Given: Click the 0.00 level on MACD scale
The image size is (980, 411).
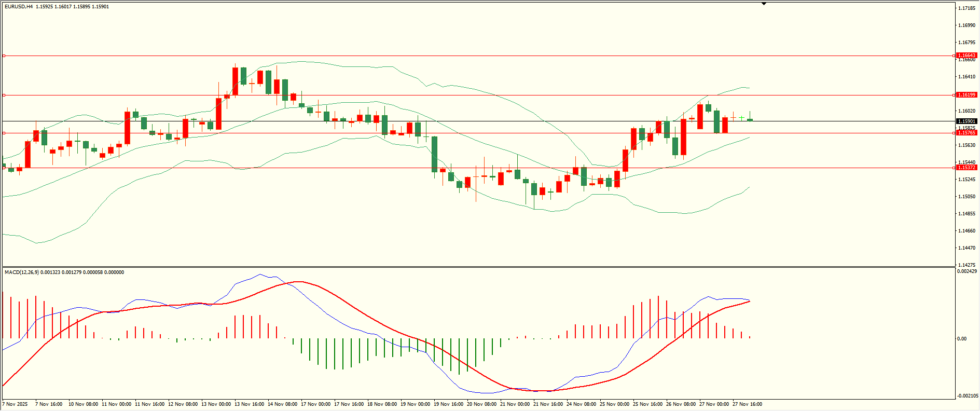Looking at the screenshot, I should coord(962,339).
